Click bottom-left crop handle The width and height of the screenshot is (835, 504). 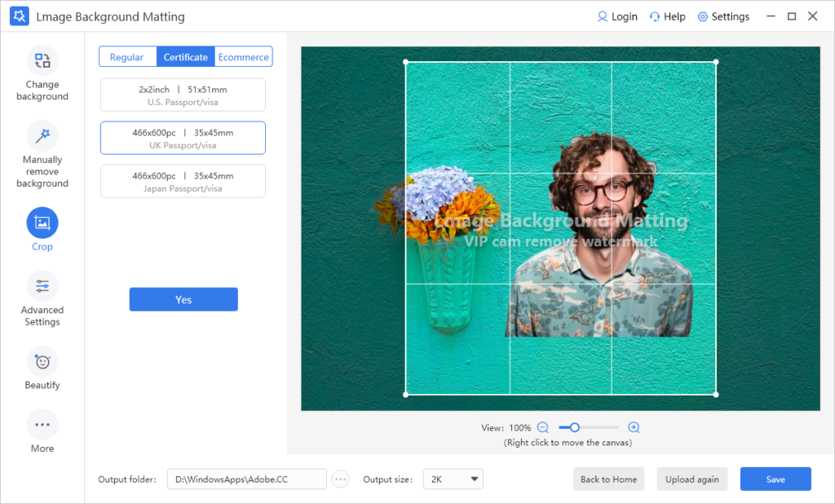[x=406, y=395]
